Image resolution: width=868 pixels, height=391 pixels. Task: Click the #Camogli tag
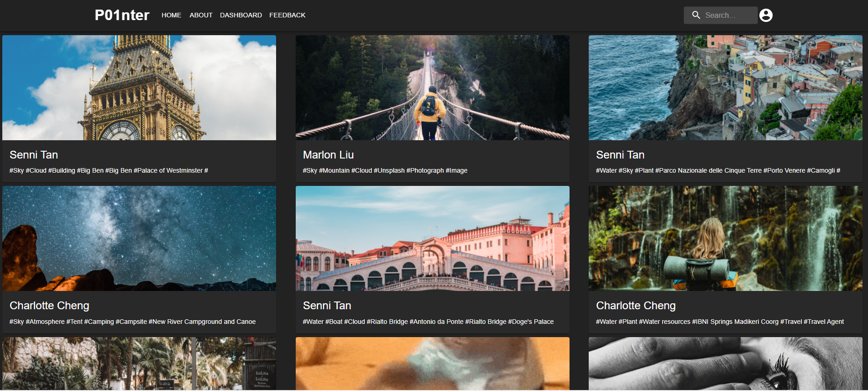click(x=821, y=170)
